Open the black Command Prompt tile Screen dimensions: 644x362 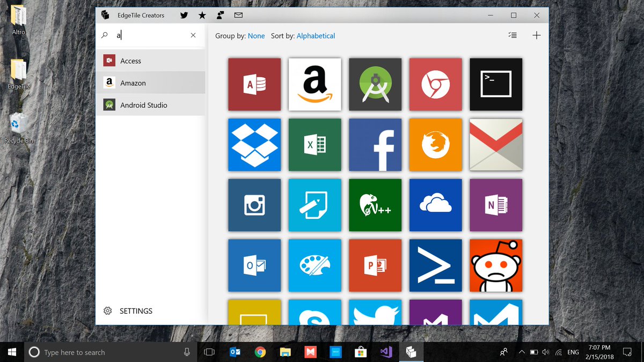[x=496, y=84]
